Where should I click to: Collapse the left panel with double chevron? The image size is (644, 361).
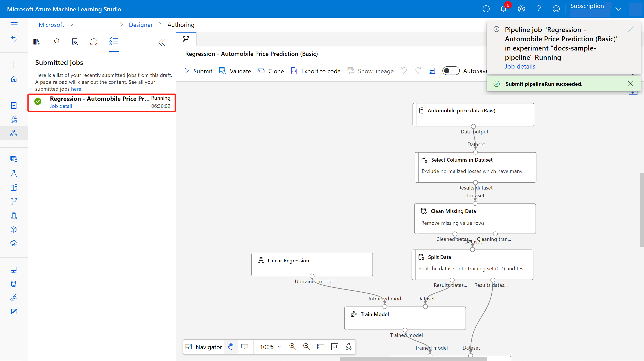[x=162, y=43]
